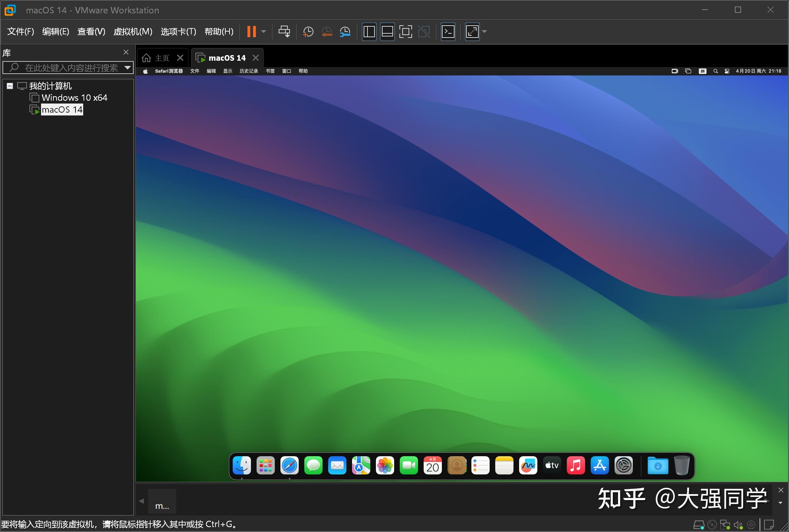
Task: Open the power options dropdown arrow
Action: 264,32
